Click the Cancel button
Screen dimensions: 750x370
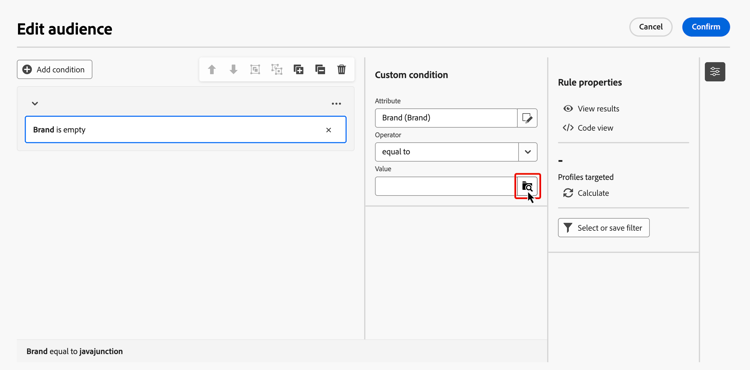pyautogui.click(x=651, y=27)
